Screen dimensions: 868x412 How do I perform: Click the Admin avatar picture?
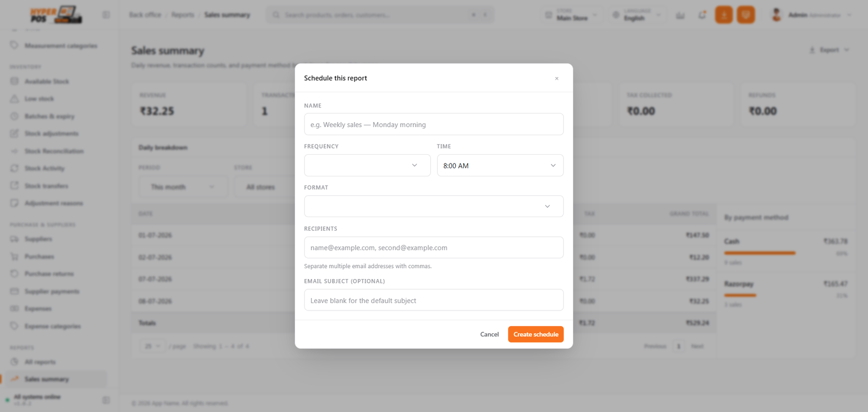(x=777, y=15)
